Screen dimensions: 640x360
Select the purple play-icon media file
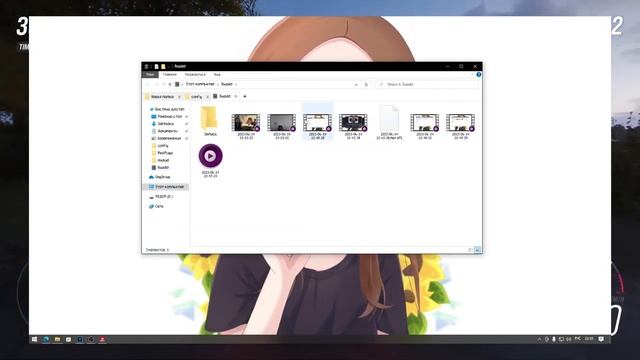click(x=211, y=160)
